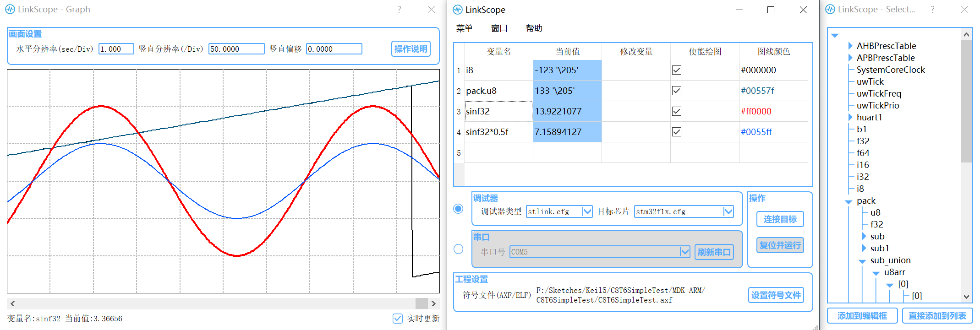
Task: Open the 调试器类型 stlink.cfg dropdown
Action: pos(559,211)
